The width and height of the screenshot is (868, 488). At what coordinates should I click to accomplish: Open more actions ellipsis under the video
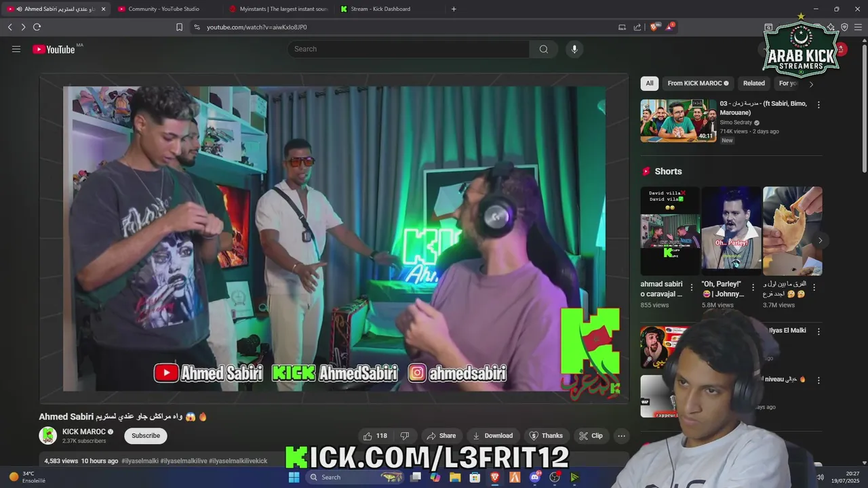621,436
